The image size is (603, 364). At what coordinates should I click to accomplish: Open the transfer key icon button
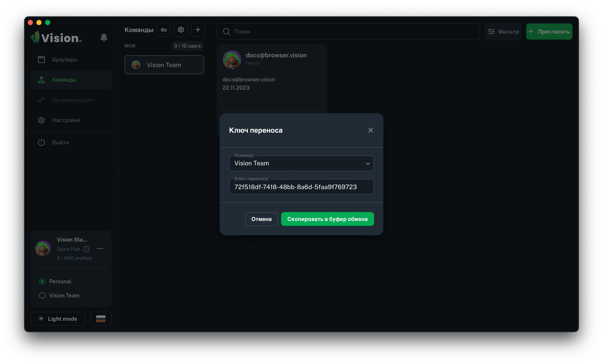pyautogui.click(x=164, y=30)
